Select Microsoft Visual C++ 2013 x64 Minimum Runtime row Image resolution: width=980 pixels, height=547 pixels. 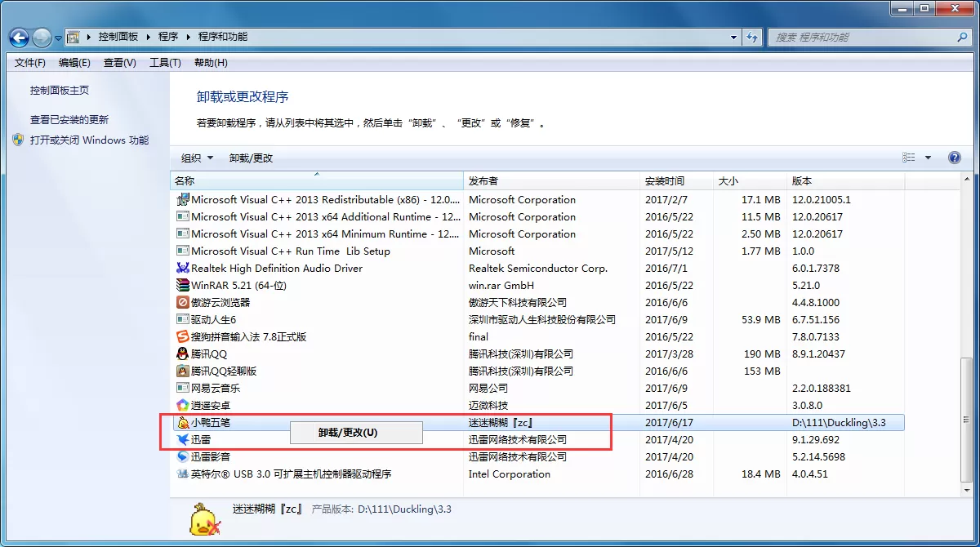pyautogui.click(x=540, y=234)
